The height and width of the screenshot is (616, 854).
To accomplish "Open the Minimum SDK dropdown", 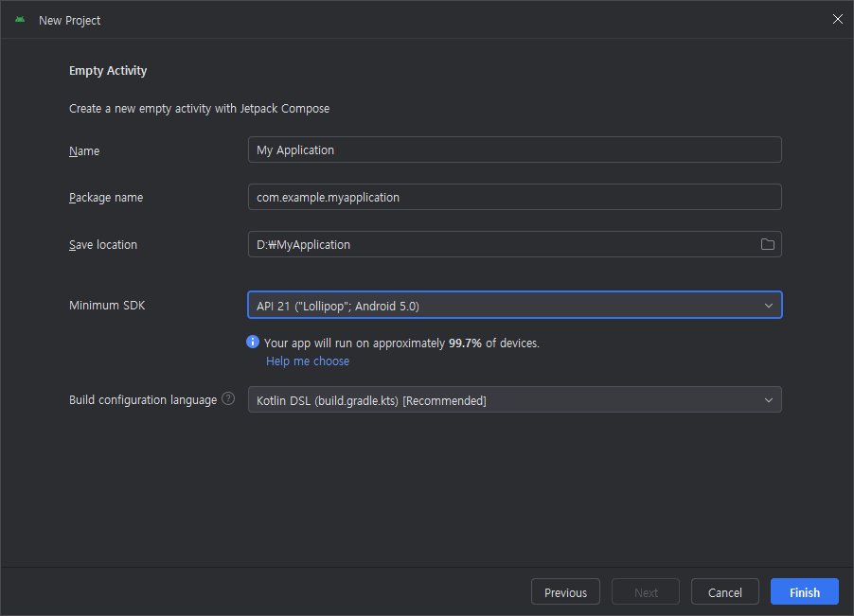I will pyautogui.click(x=515, y=306).
